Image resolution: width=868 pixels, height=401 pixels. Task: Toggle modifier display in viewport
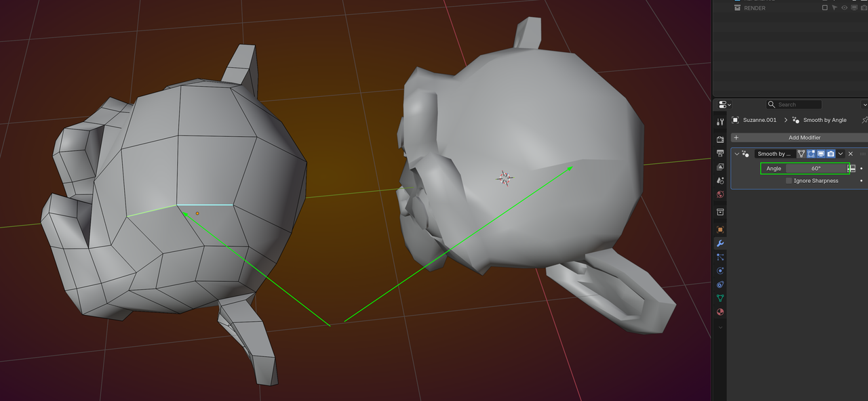[x=821, y=154]
